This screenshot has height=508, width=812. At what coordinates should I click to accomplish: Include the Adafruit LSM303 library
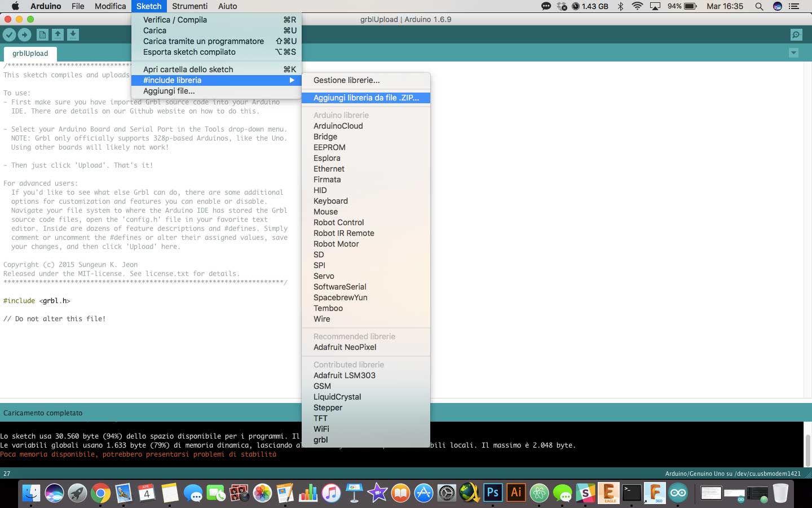click(366, 375)
